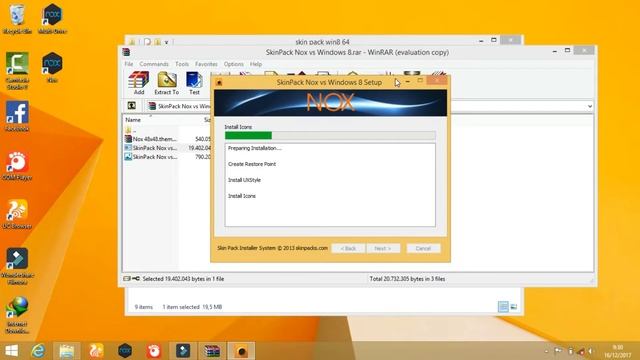The width and height of the screenshot is (640, 360).
Task: Open the Commands menu in WinRAR
Action: 154,64
